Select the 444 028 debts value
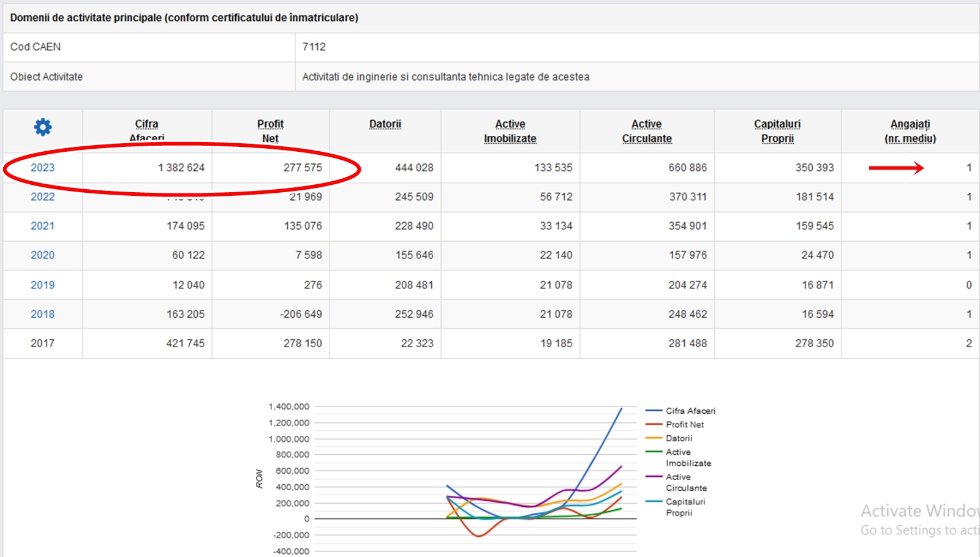The width and height of the screenshot is (980, 557). pos(414,168)
